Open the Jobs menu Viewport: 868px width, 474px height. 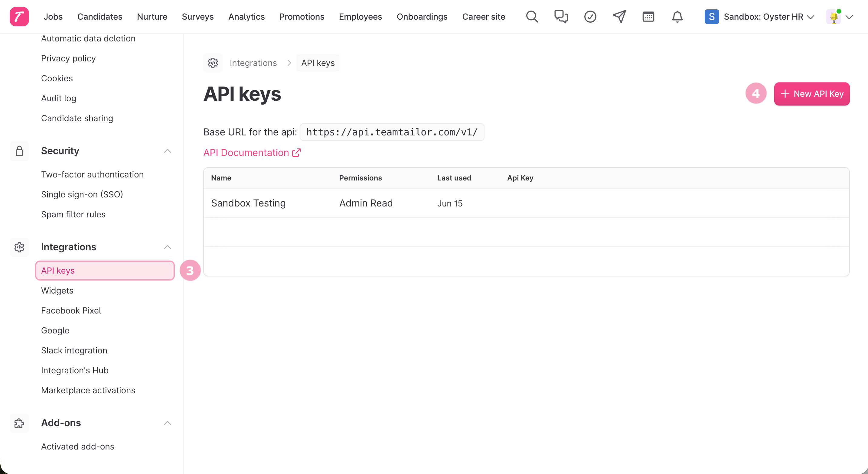(53, 17)
